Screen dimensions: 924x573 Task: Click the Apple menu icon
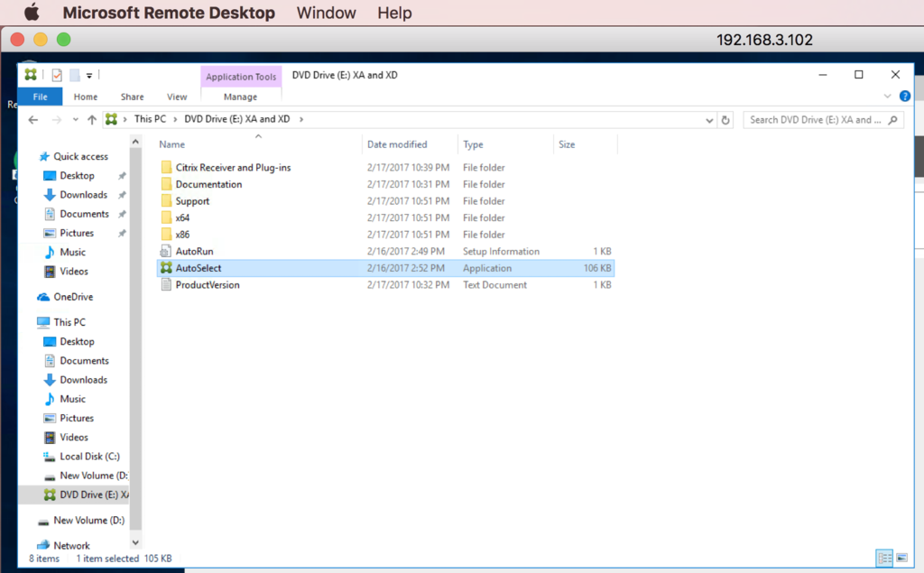[x=32, y=13]
